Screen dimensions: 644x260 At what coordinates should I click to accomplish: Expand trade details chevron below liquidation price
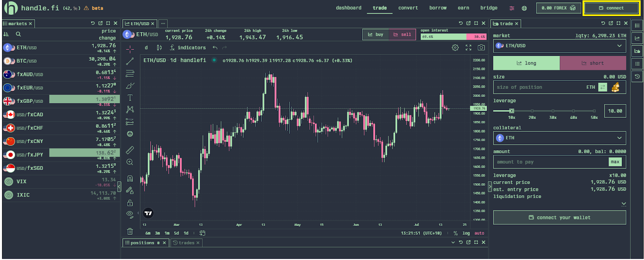click(623, 204)
